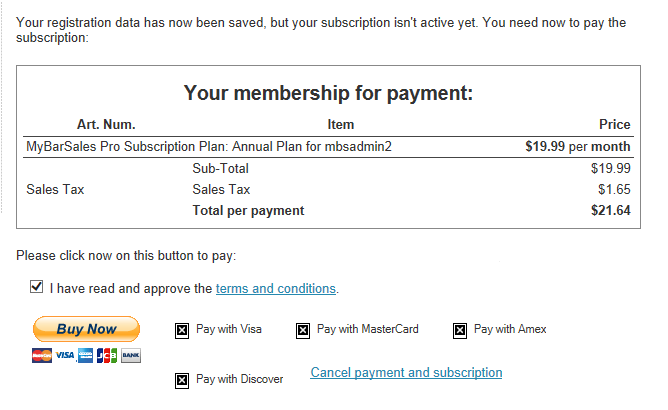The height and width of the screenshot is (410, 668).
Task: Click the JCB card logo
Action: [x=107, y=355]
